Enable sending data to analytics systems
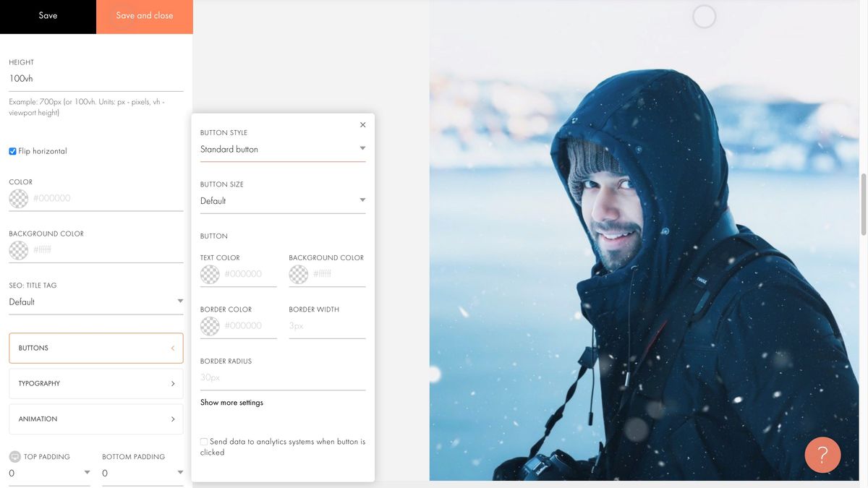 [x=203, y=441]
